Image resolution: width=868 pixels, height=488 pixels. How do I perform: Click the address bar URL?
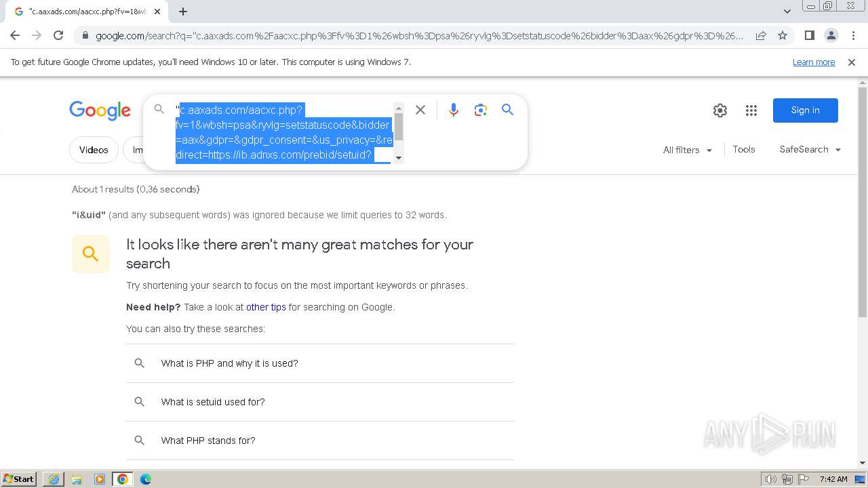coord(419,36)
